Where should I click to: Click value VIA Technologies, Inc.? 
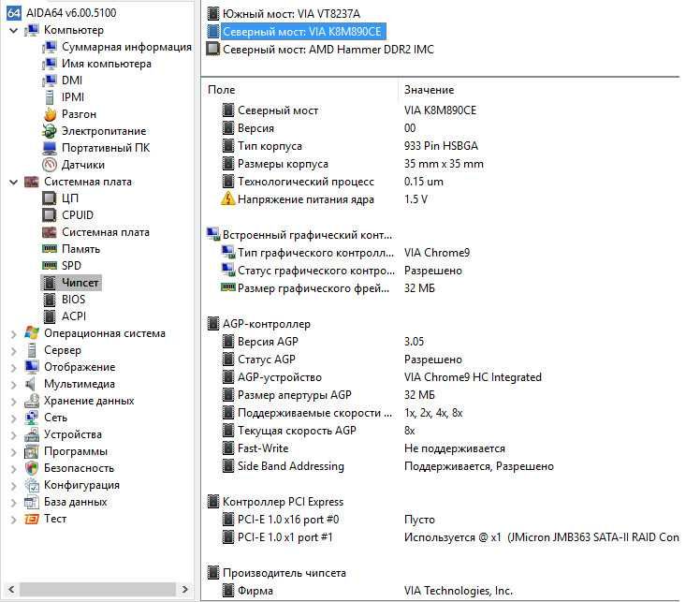[459, 591]
